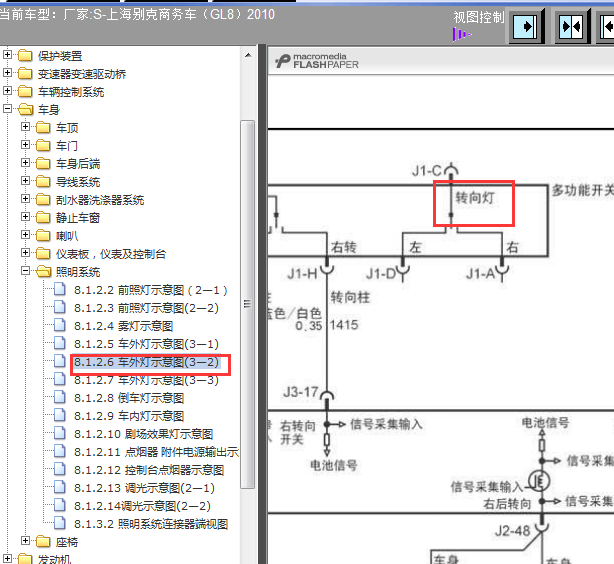
Task: Open 8.1.2.7 车外灯示意图(3—3)
Action: pos(146,380)
